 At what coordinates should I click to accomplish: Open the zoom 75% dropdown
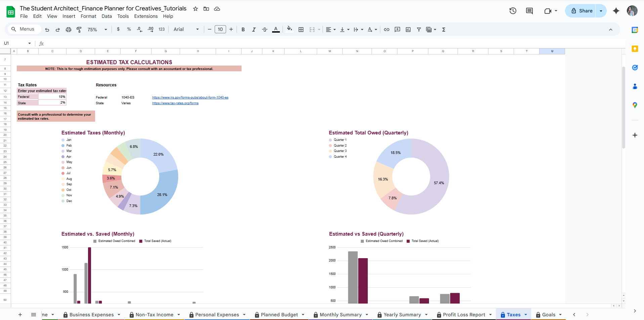97,30
